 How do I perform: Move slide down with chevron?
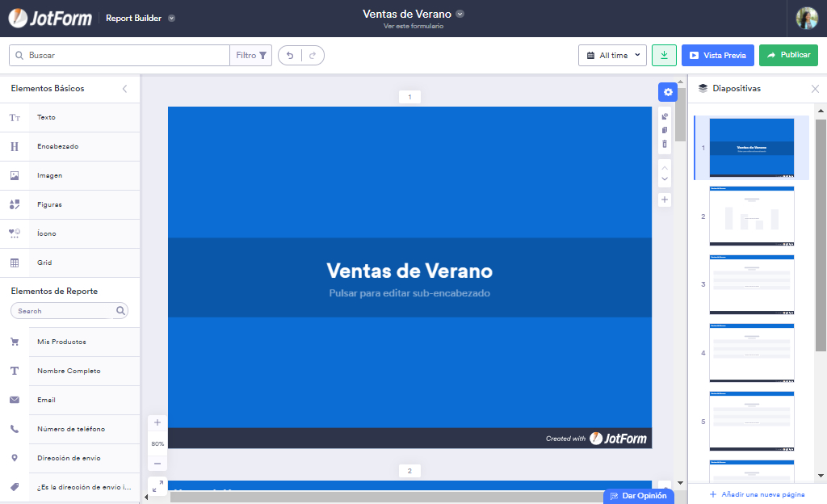[x=665, y=178]
